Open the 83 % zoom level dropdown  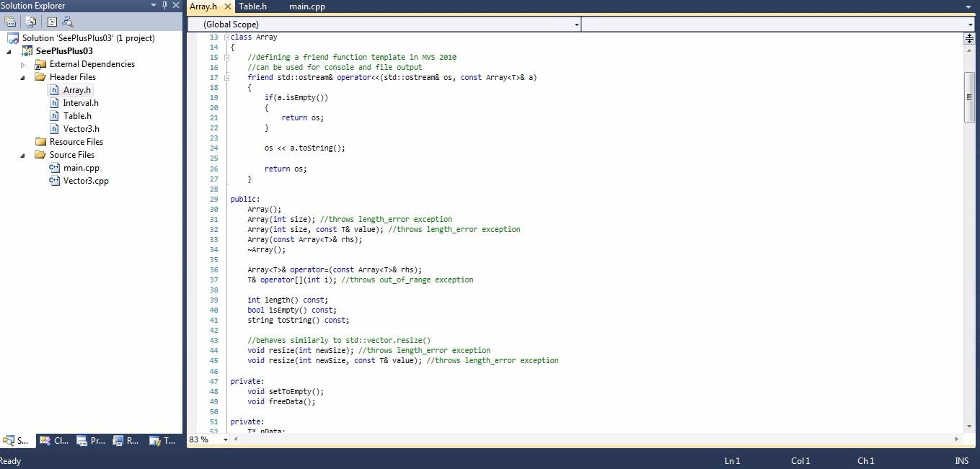(x=225, y=439)
